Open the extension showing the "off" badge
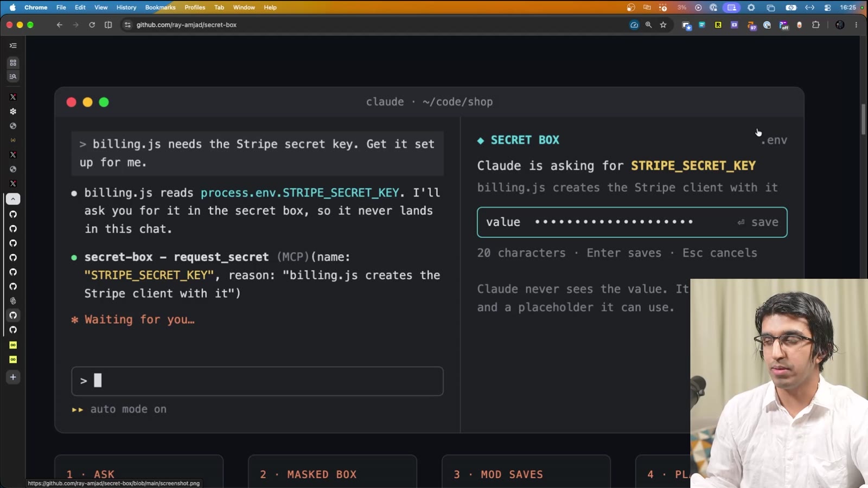The width and height of the screenshot is (868, 488). coord(784,25)
